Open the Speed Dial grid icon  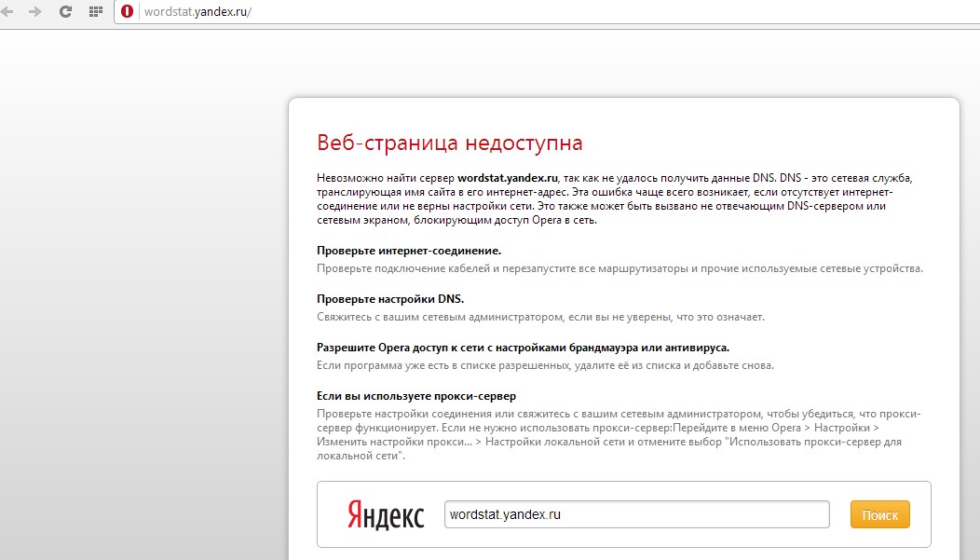click(96, 11)
